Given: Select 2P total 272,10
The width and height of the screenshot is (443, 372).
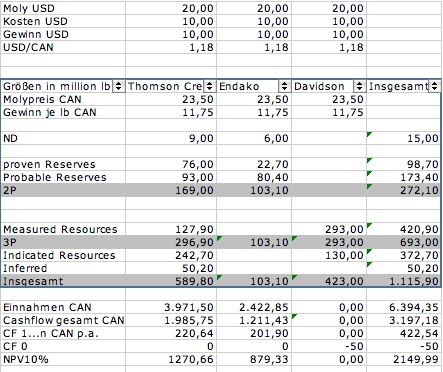Looking at the screenshot, I should click(x=404, y=190).
